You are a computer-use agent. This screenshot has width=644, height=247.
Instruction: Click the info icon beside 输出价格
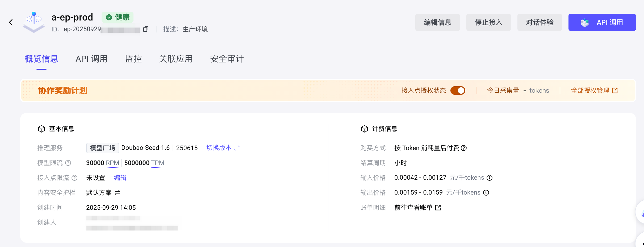click(486, 193)
